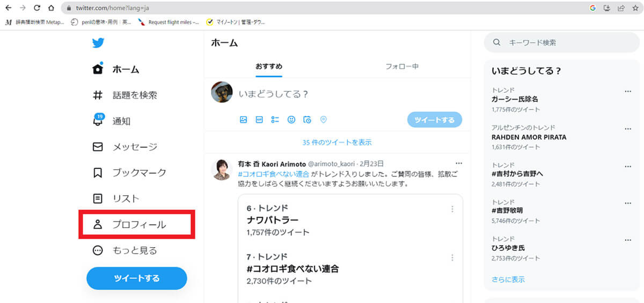Expand もっと見る menu
The height and width of the screenshot is (303, 644).
[x=125, y=250]
